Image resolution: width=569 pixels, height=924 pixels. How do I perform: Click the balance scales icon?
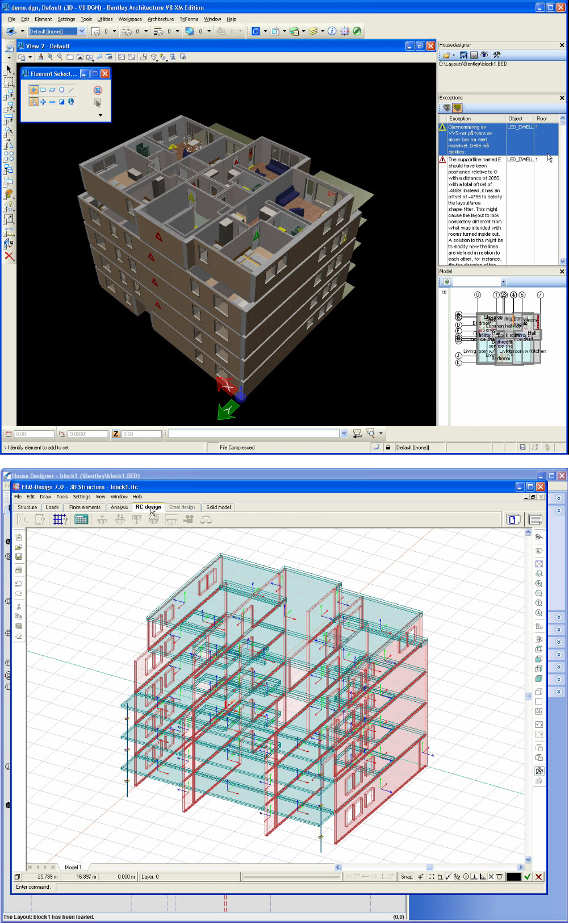206,519
